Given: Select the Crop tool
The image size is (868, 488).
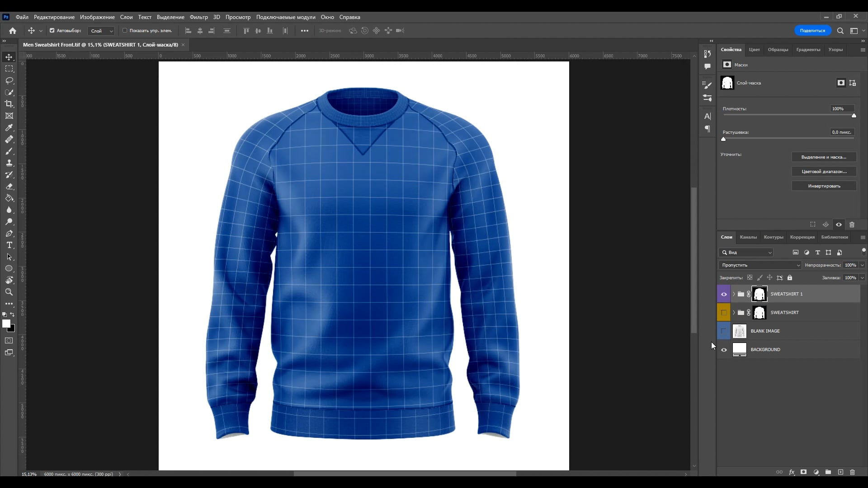Looking at the screenshot, I should 9,104.
